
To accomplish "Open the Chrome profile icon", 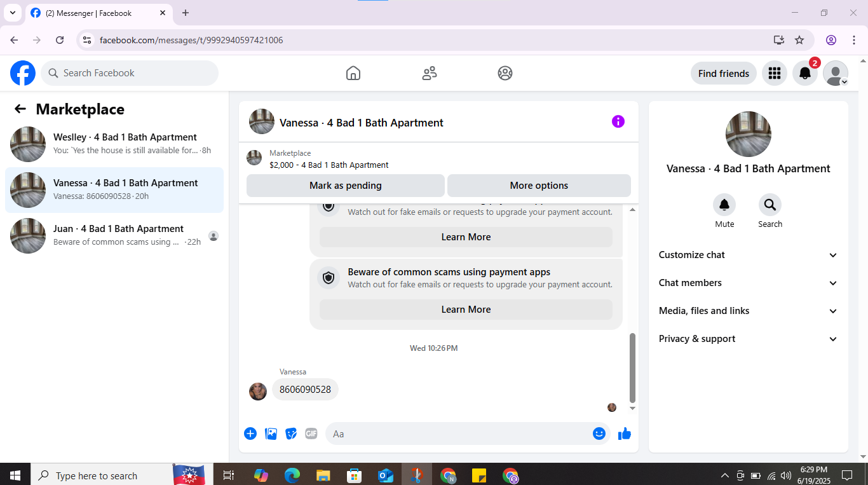I will click(x=831, y=40).
